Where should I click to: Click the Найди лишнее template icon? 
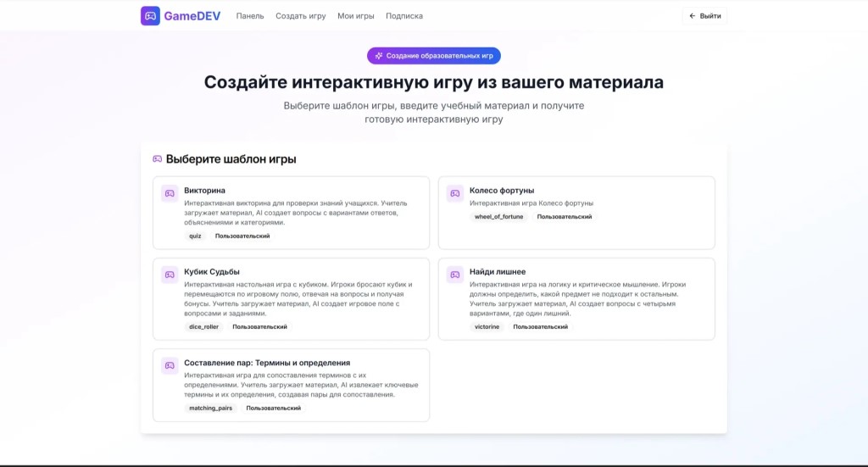[455, 275]
